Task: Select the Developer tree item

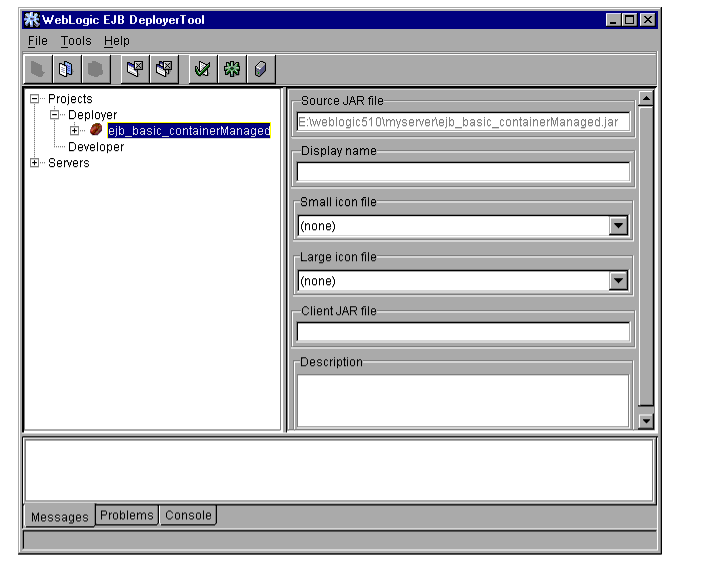Action: click(x=96, y=147)
